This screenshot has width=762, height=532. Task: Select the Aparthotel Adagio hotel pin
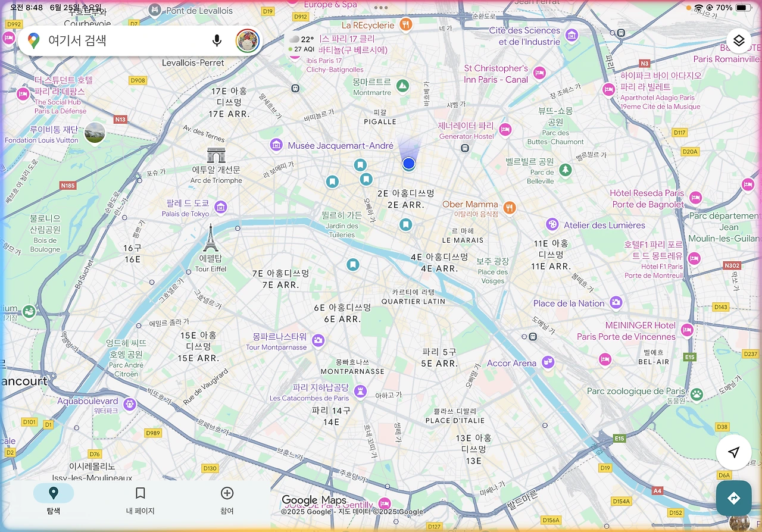click(x=608, y=90)
